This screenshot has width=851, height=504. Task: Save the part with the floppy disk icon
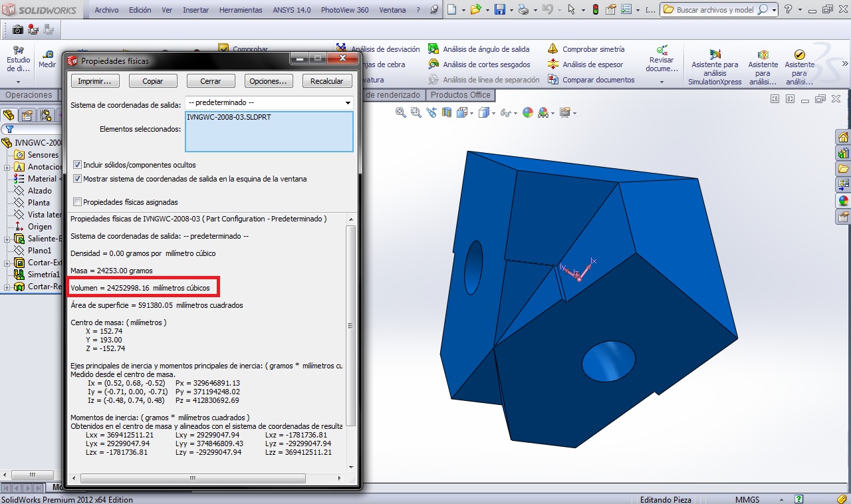pos(499,9)
